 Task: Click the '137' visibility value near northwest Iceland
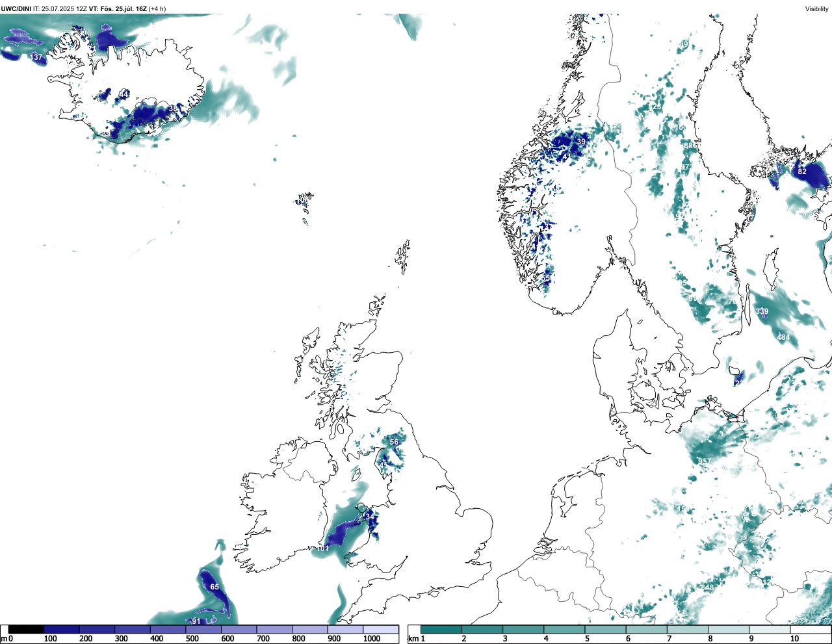pyautogui.click(x=36, y=57)
